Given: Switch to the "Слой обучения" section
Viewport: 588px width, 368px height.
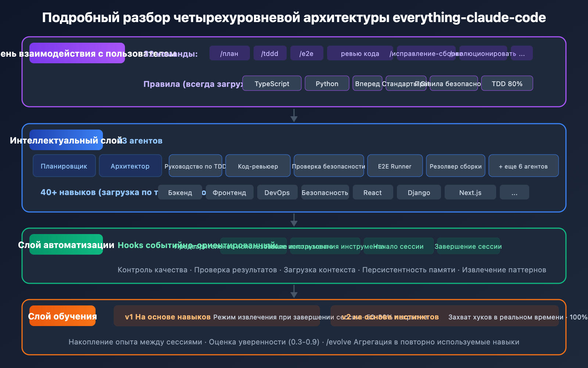Looking at the screenshot, I should tap(62, 316).
